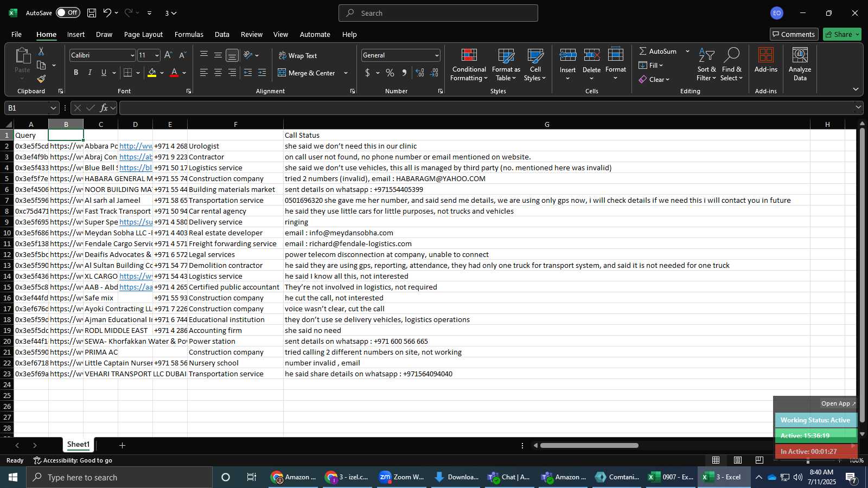
Task: Click the Comments button
Action: point(794,34)
